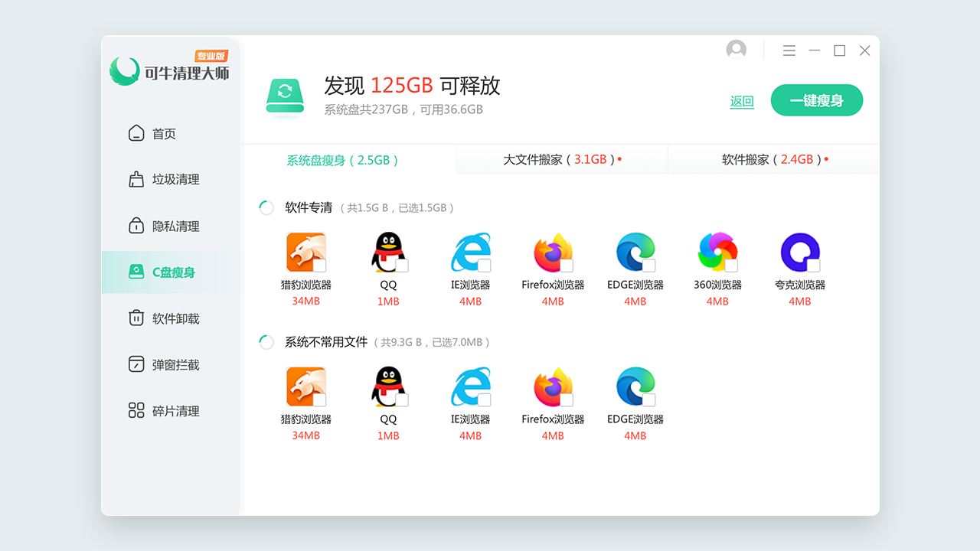980x551 pixels.
Task: Click the 弹窗拦截 window icon
Action: pyautogui.click(x=136, y=364)
